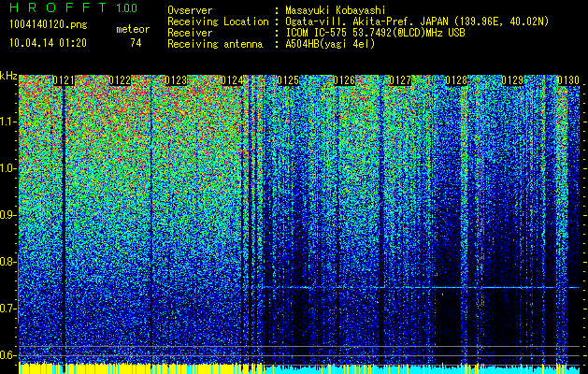
Task: Click the yellow signal level bar at bottom
Action: [x=140, y=368]
